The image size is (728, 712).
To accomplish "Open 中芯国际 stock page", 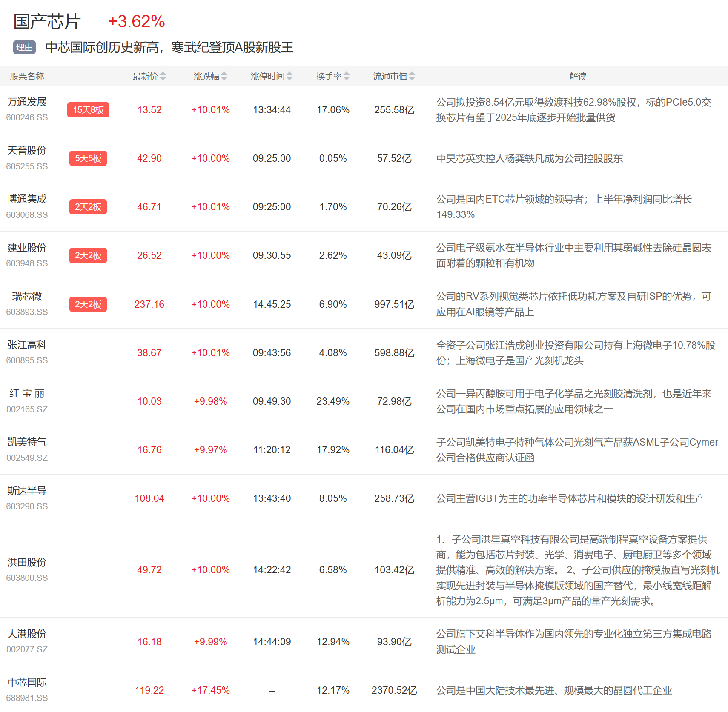I will pyautogui.click(x=27, y=682).
